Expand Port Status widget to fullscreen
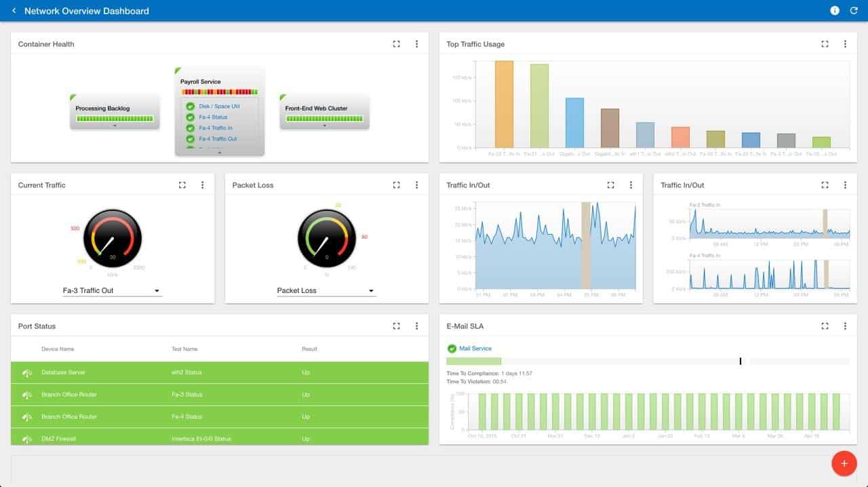This screenshot has height=487, width=868. pyautogui.click(x=397, y=326)
